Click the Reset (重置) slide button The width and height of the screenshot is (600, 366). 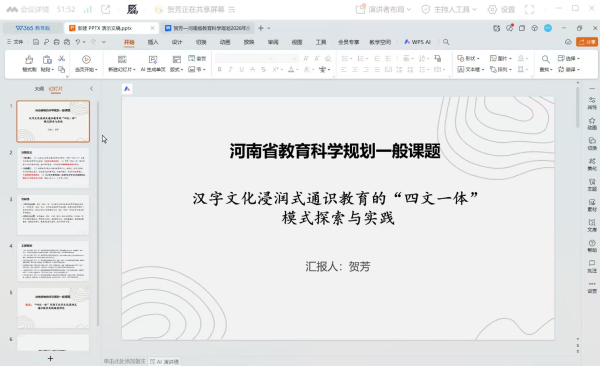(197, 59)
